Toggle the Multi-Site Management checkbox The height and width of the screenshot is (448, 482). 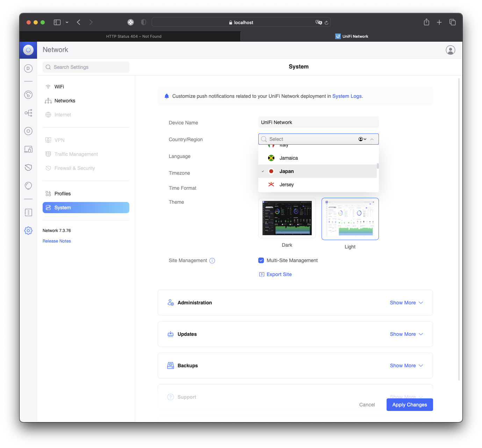pos(261,260)
